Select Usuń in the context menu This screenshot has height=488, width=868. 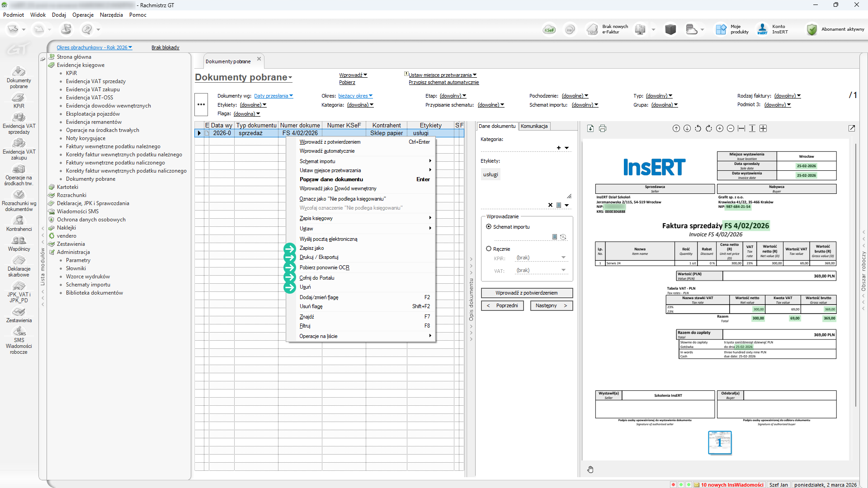[x=305, y=287]
